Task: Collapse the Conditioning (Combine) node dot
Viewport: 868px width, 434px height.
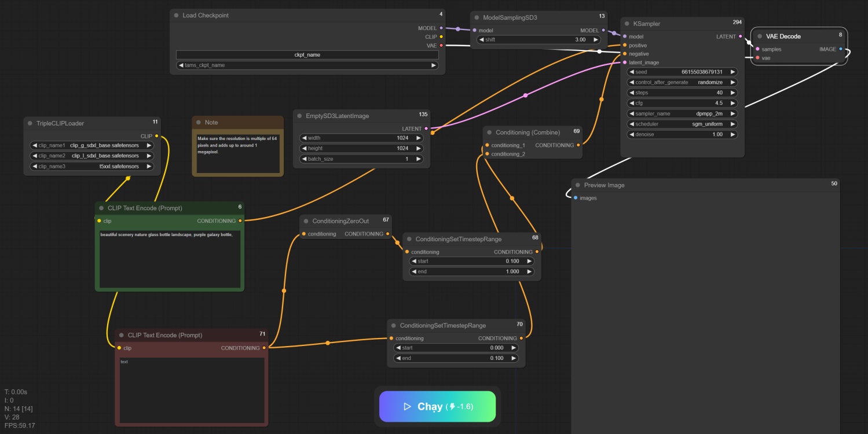Action: point(489,133)
